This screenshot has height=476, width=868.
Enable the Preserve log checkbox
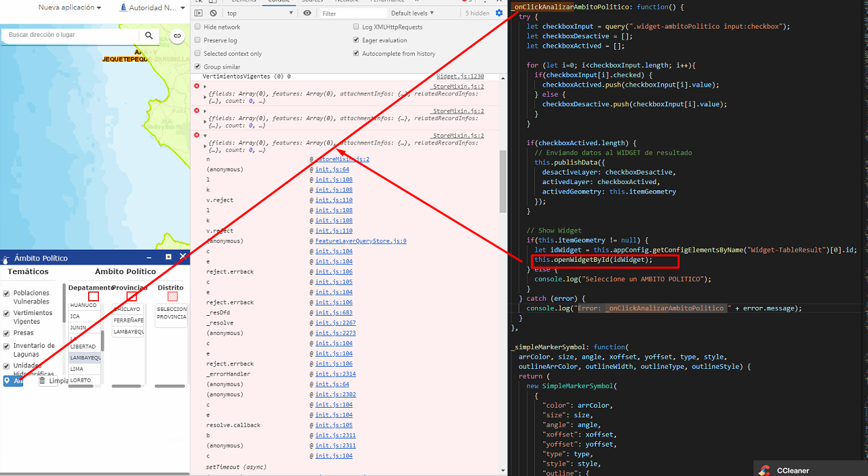(198, 40)
